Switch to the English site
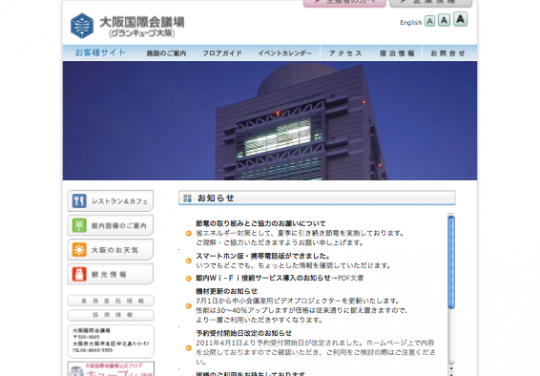The height and width of the screenshot is (376, 540). point(411,22)
